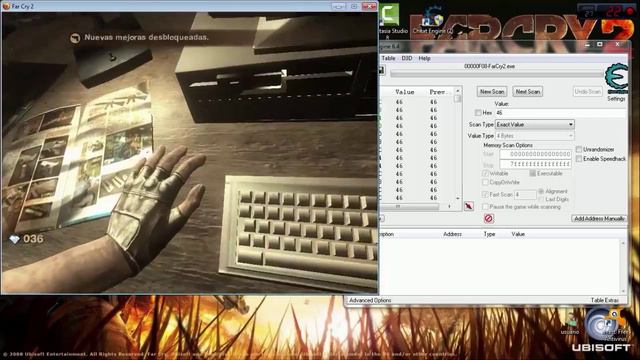Click the scan Value input field
Viewport: 640px width, 360px height.
[560, 113]
